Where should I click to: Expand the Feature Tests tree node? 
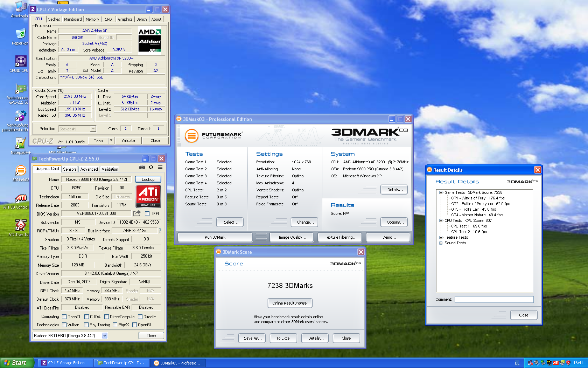pos(441,237)
